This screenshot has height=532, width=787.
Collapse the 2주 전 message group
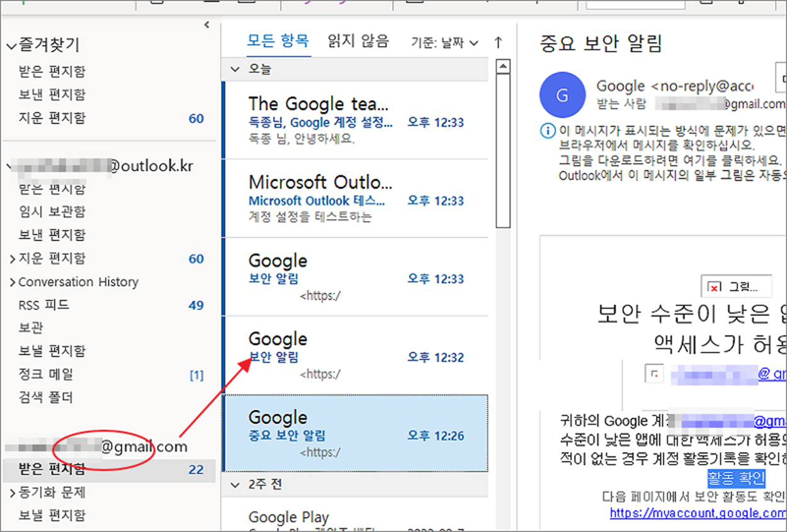pos(235,485)
